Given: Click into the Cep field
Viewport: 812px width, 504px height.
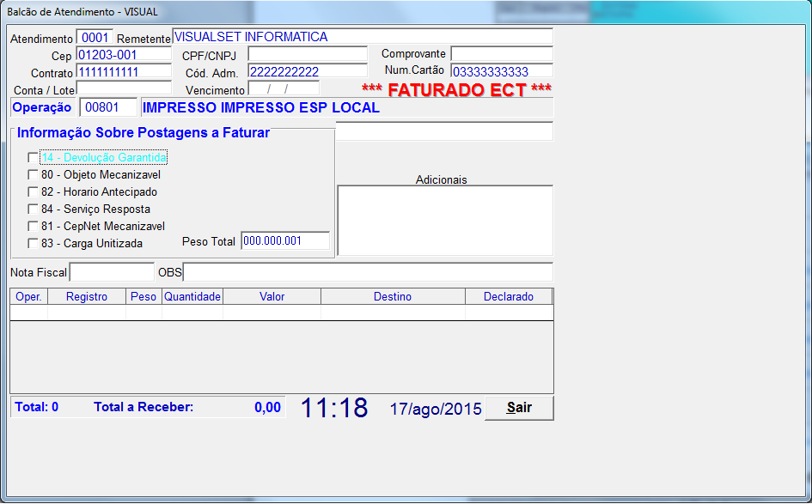Looking at the screenshot, I should [123, 55].
